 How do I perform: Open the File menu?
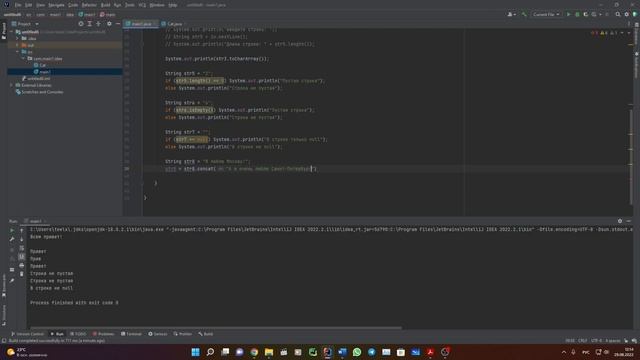(18, 5)
